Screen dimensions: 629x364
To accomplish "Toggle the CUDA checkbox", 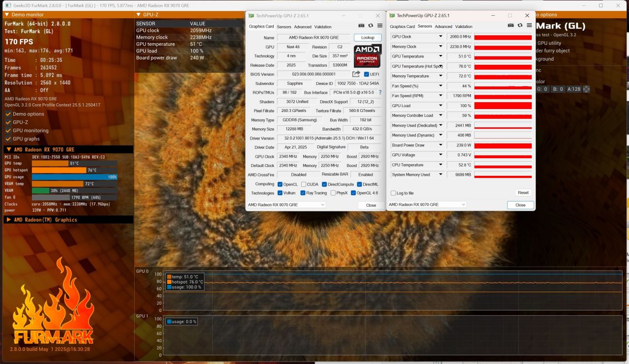I will click(x=303, y=184).
